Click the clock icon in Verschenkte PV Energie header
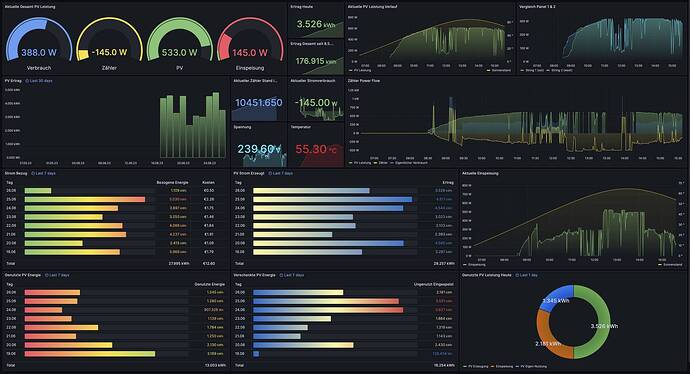Image resolution: width=690 pixels, height=374 pixels. [x=281, y=275]
